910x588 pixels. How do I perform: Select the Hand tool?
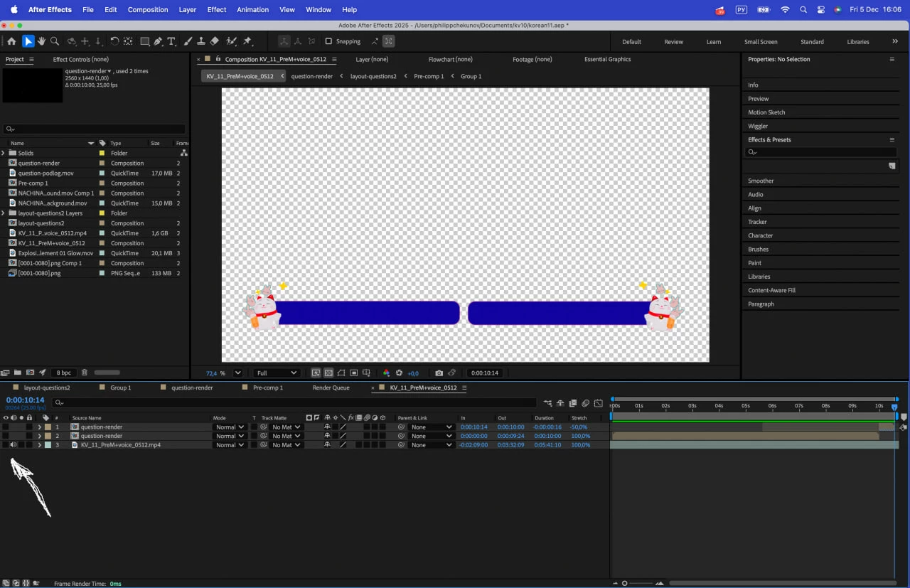41,41
